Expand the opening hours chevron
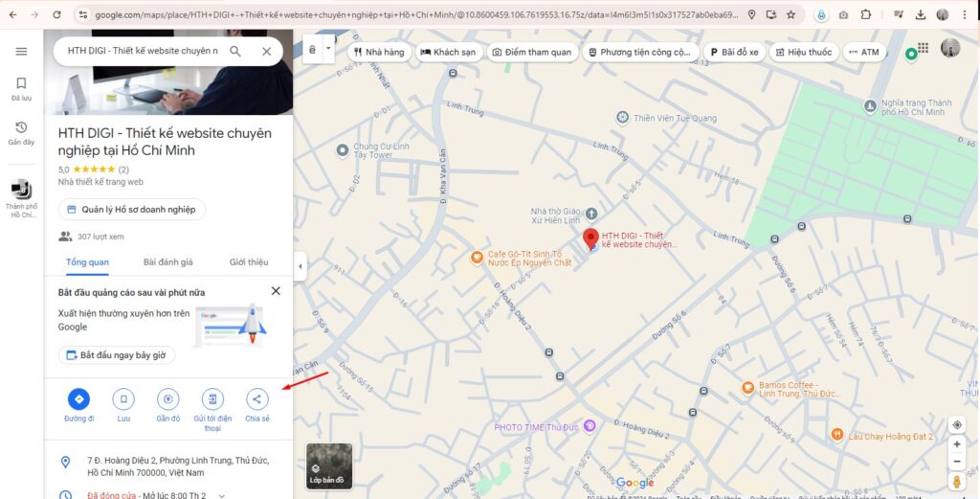The width and height of the screenshot is (980, 499). 221,496
